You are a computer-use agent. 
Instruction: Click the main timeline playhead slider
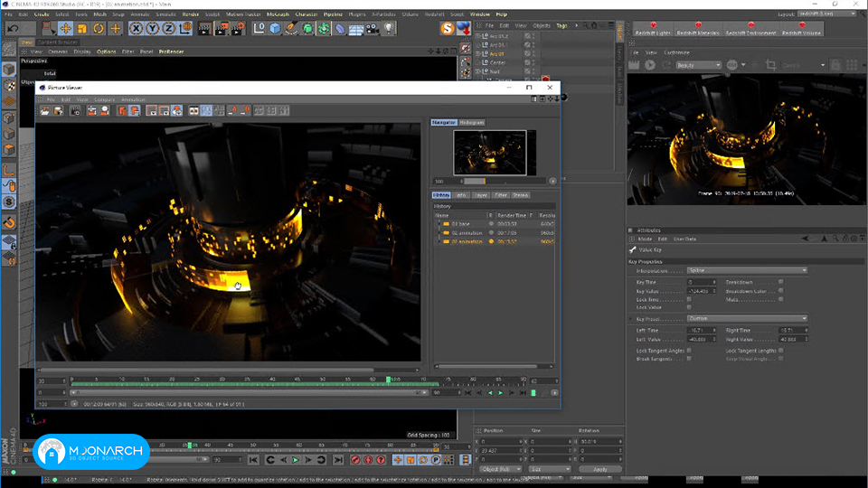(x=189, y=445)
